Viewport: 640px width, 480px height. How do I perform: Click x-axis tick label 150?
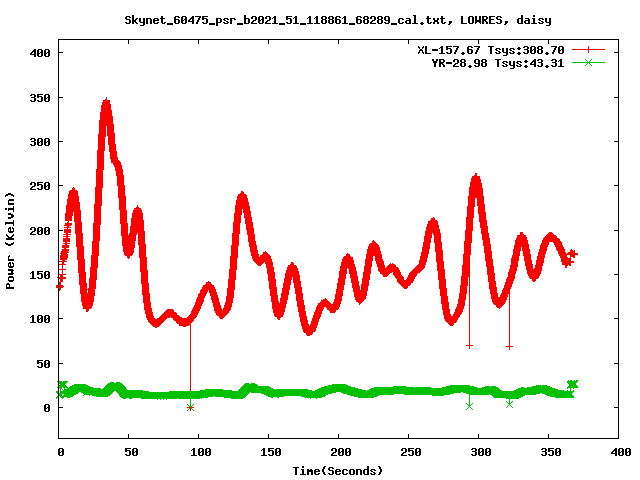[x=271, y=452]
